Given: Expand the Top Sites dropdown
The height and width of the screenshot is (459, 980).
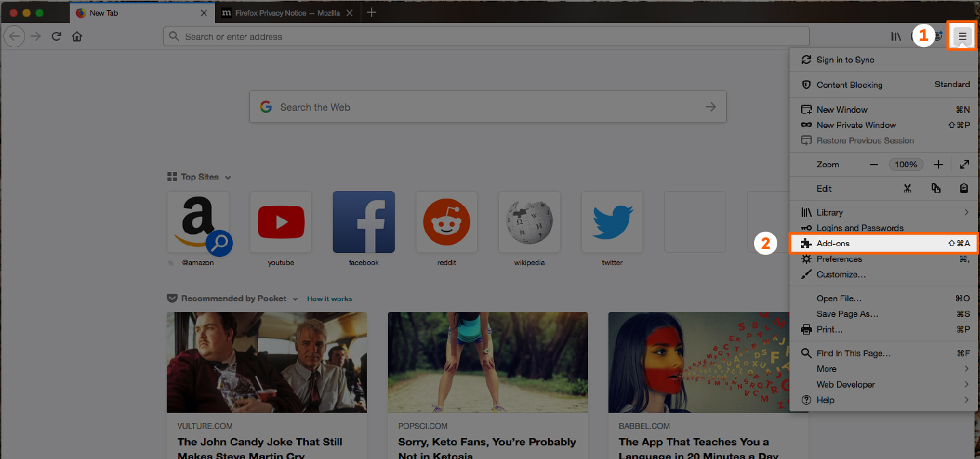Looking at the screenshot, I should [227, 176].
